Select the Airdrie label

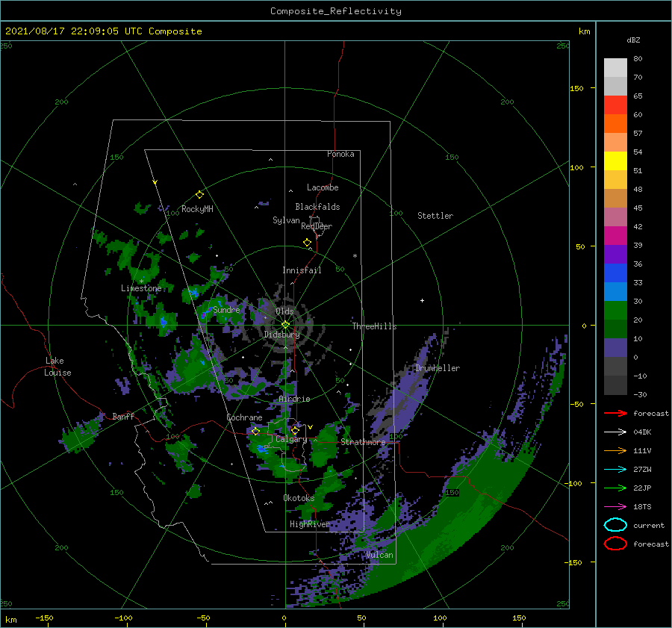tap(294, 399)
